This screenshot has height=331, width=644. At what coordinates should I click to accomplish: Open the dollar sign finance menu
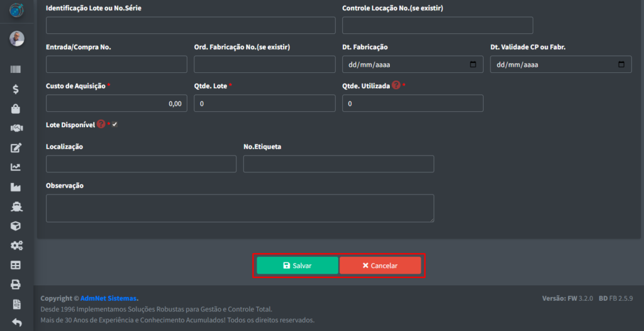[x=16, y=89]
